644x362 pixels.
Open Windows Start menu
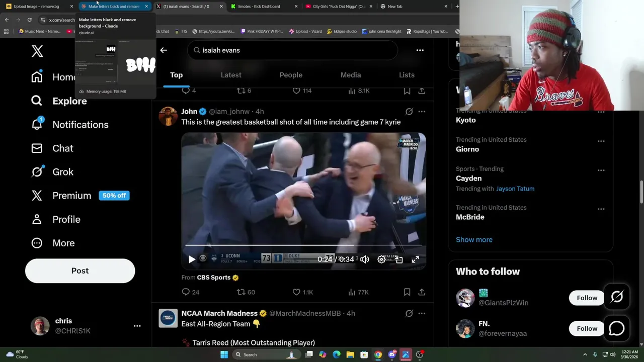pos(224,354)
